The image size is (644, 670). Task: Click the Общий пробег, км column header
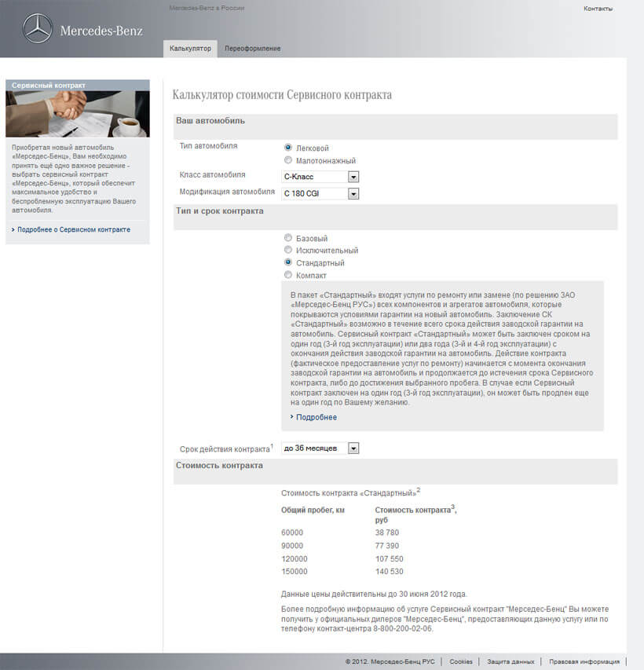(313, 511)
